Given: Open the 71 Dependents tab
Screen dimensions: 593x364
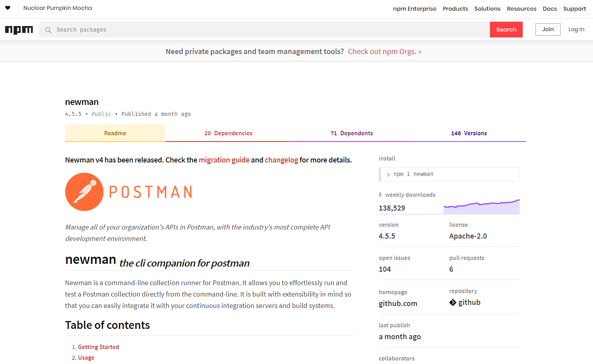Looking at the screenshot, I should tap(352, 133).
